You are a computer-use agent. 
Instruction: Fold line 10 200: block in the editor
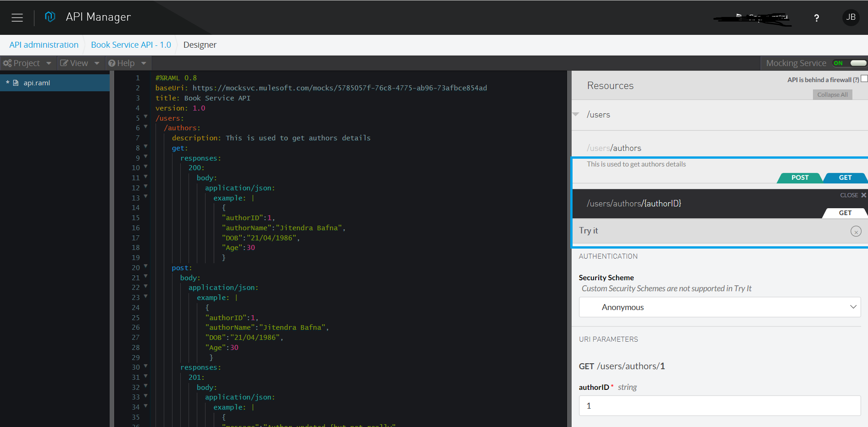[x=145, y=167]
